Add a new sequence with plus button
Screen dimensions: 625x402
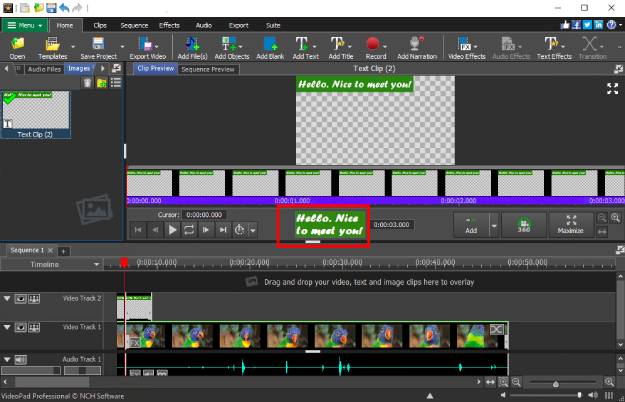point(63,251)
